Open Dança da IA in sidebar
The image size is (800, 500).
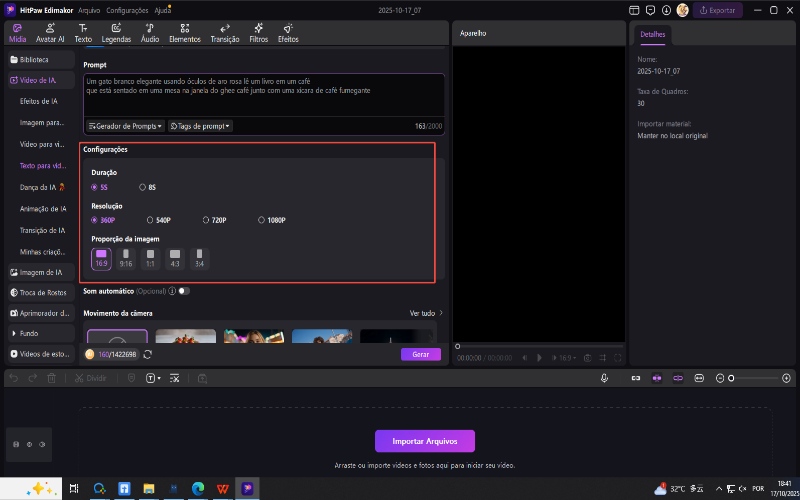(42, 187)
